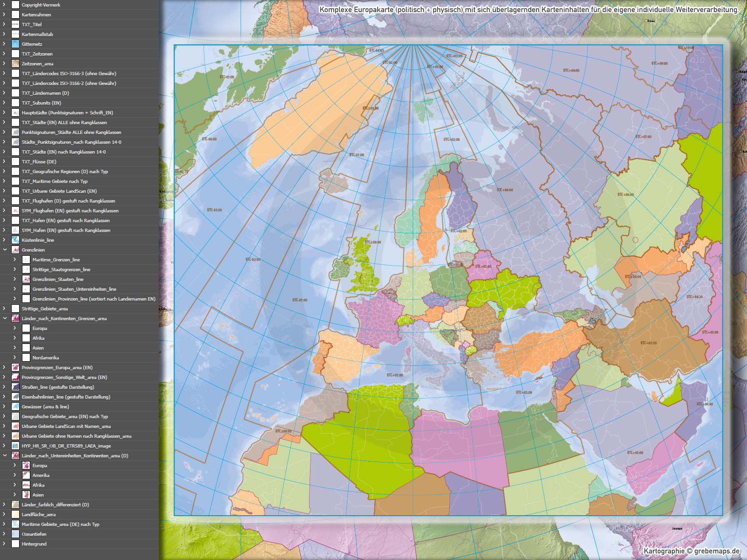Viewport: 747px width, 560px height.
Task: Click the Küstenlinie_line layer thumbnail
Action: pyautogui.click(x=15, y=240)
